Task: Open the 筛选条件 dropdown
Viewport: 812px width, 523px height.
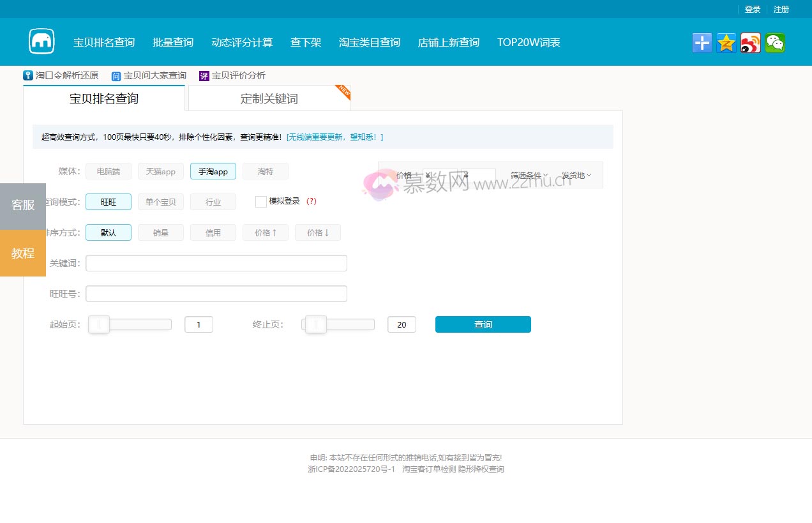Action: click(x=529, y=176)
